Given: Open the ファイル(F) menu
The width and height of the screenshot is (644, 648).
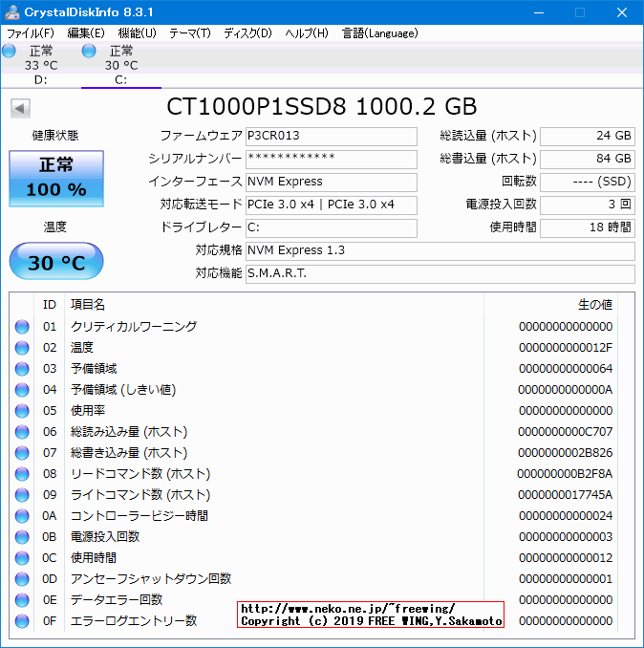Looking at the screenshot, I should coord(31,33).
